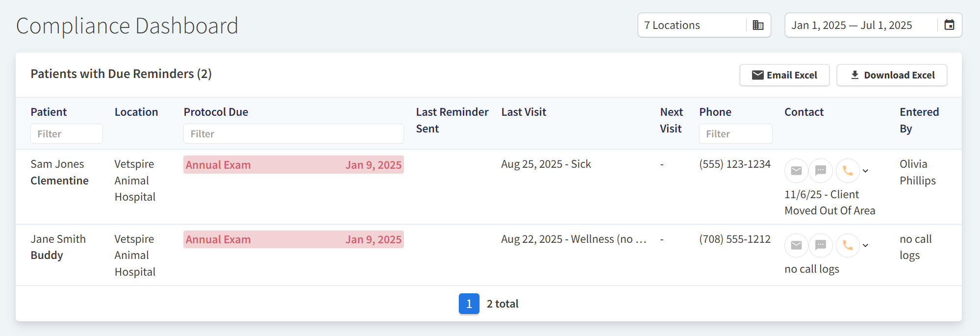Image resolution: width=980 pixels, height=336 pixels.
Task: Select page 1 in the pagination control
Action: tap(469, 304)
